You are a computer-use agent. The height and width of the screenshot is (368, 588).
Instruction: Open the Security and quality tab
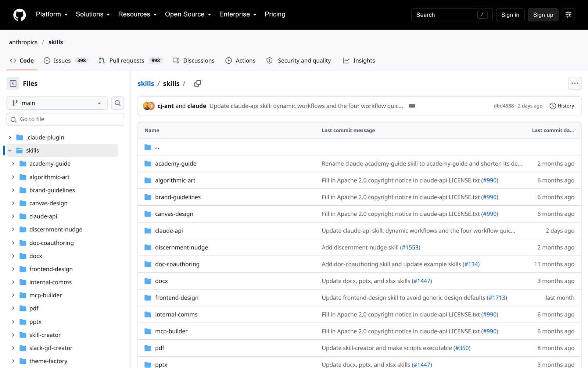coord(298,60)
